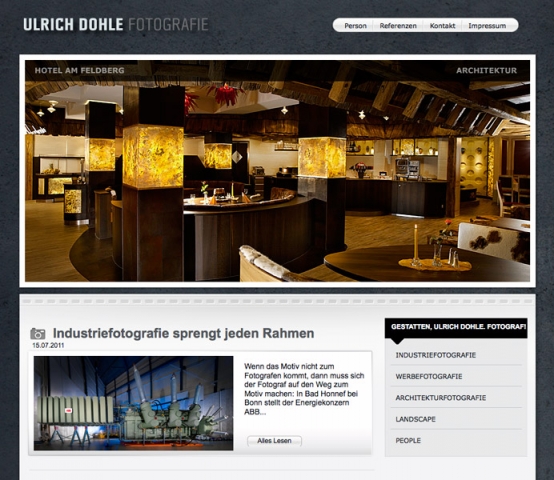Click the Architektur label on the slideshow
The height and width of the screenshot is (480, 554).
pos(486,70)
